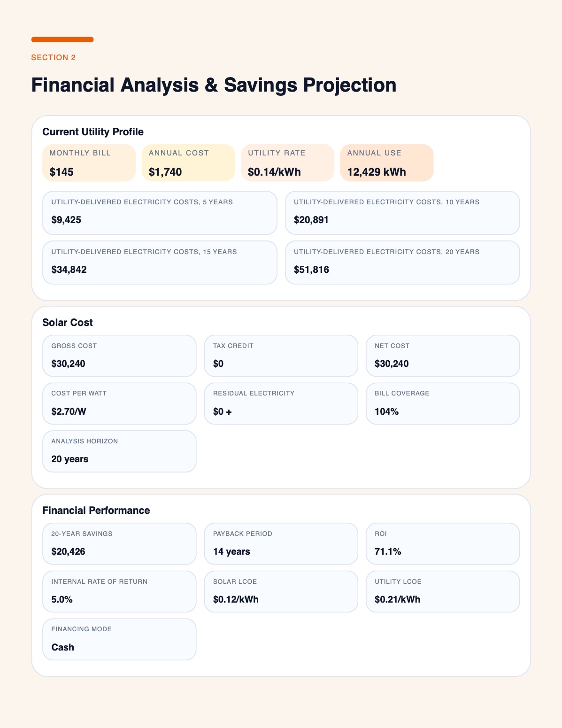
Task: Select the Financing Mode Cash card
Action: [119, 639]
